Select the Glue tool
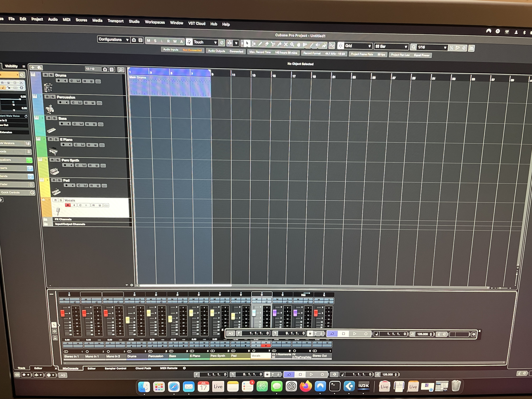 pyautogui.click(x=279, y=44)
